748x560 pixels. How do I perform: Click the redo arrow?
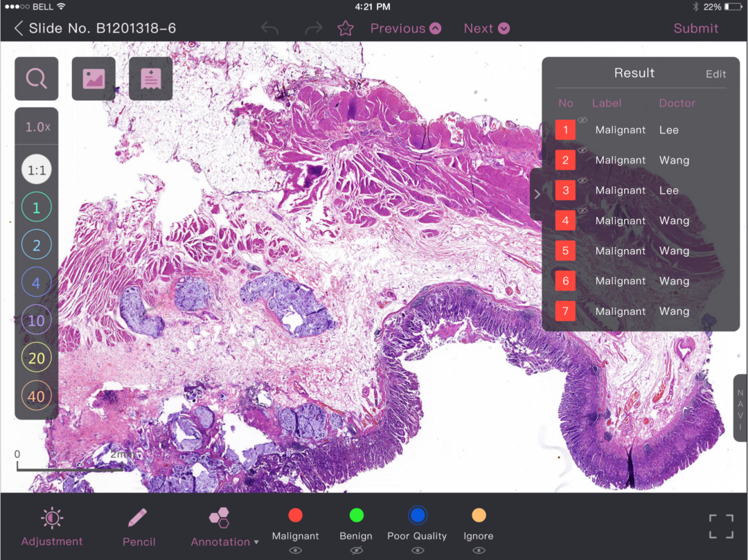[314, 28]
